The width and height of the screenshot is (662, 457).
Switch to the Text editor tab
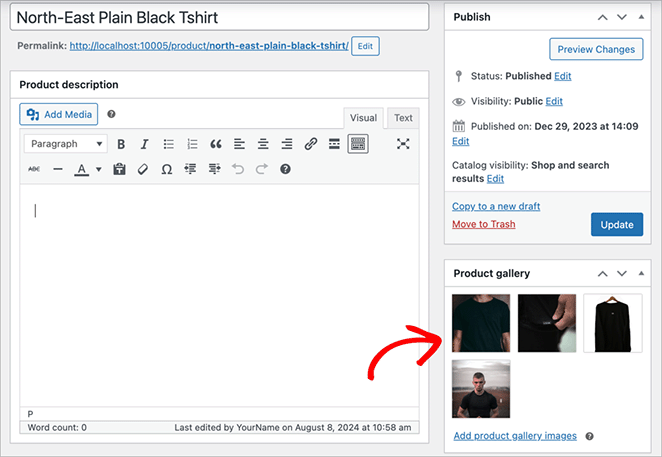pos(403,118)
